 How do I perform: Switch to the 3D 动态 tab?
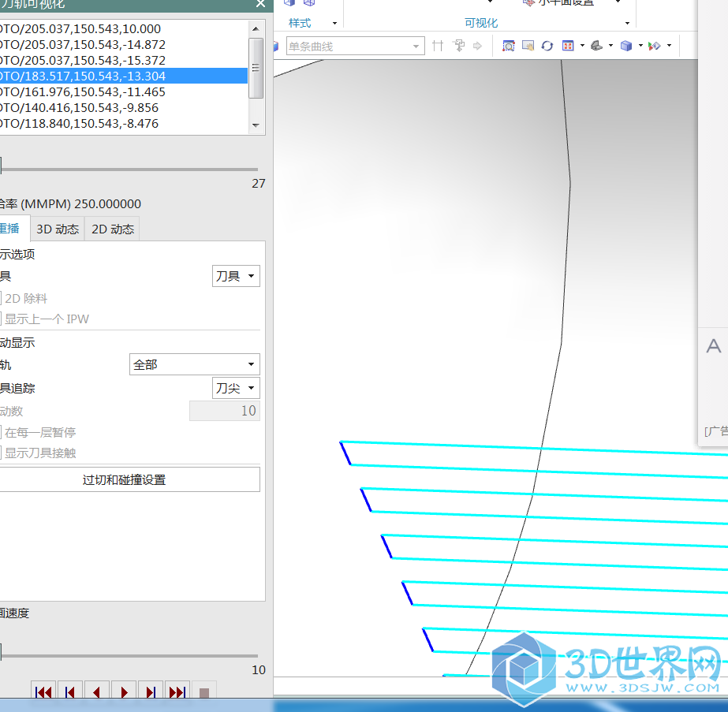(58, 229)
